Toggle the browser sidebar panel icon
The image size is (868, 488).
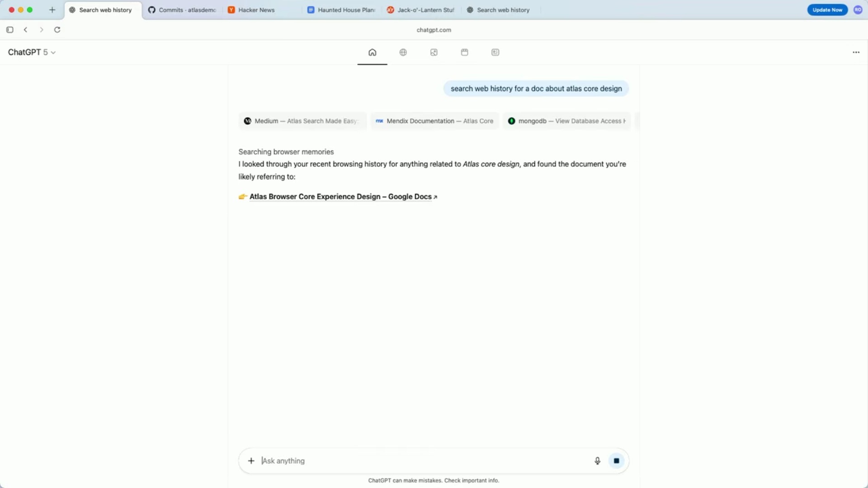tap(10, 30)
